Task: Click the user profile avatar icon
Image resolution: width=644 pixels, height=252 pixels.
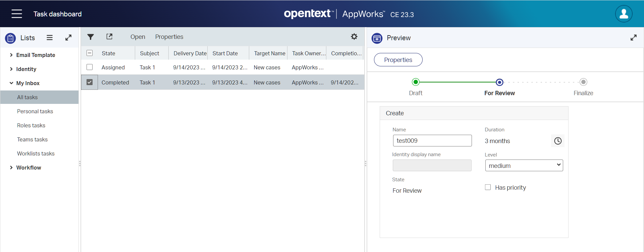Action: click(x=624, y=14)
